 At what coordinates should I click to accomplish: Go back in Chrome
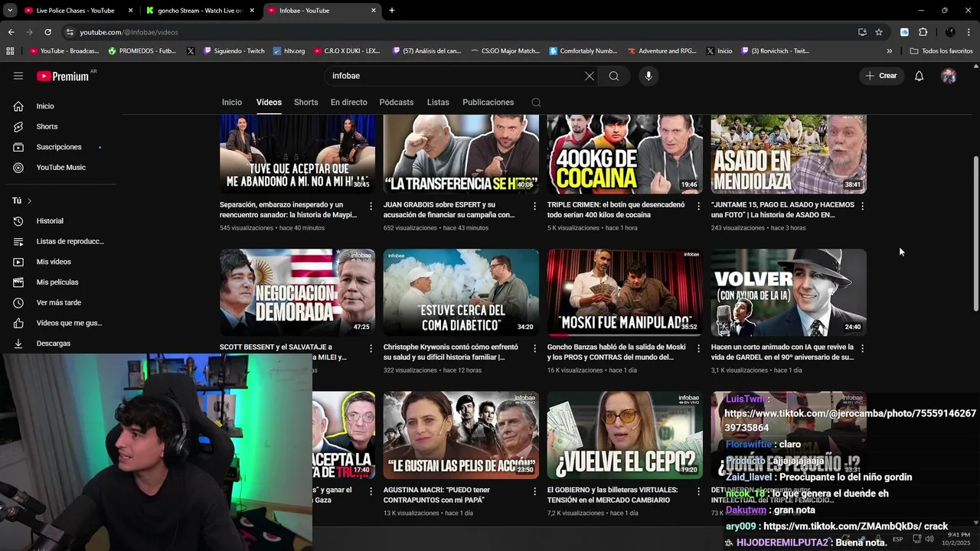point(11,32)
